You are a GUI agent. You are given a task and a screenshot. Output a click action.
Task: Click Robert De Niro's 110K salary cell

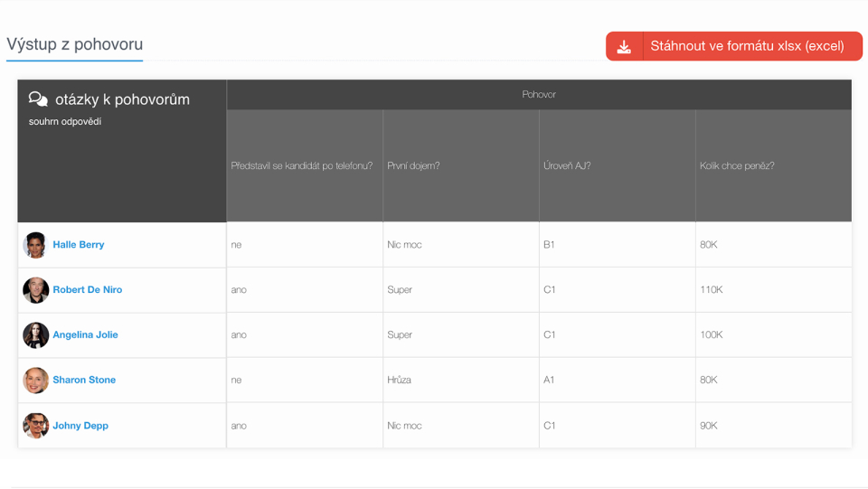[x=712, y=290]
